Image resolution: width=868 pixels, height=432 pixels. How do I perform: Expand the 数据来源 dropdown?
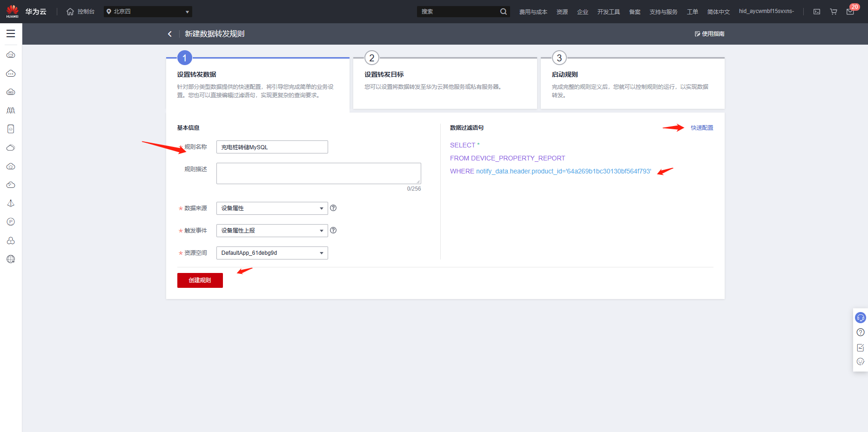click(272, 208)
